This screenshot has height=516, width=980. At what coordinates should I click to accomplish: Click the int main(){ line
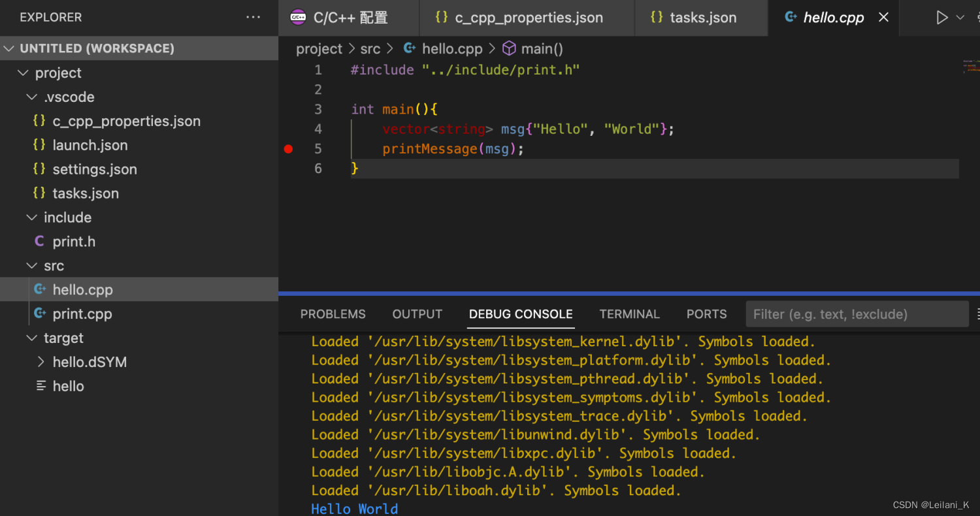pyautogui.click(x=394, y=109)
